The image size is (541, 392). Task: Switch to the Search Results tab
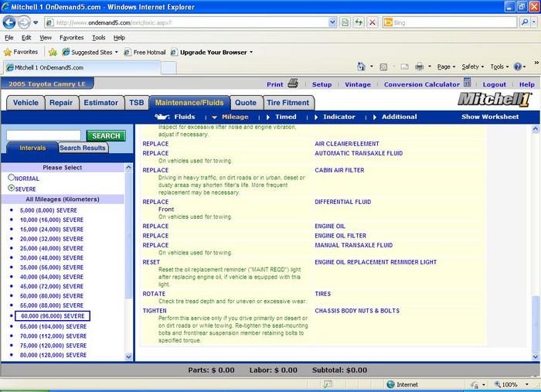click(x=83, y=148)
